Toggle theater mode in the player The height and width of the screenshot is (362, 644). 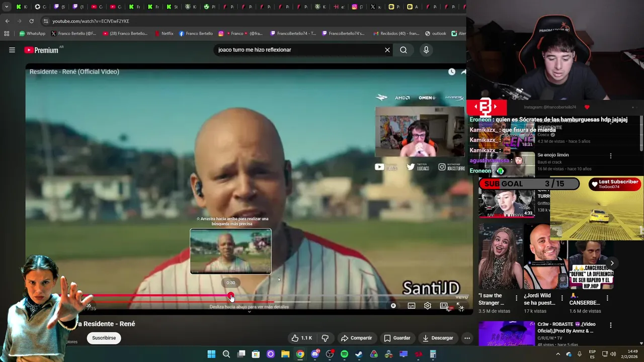click(444, 306)
